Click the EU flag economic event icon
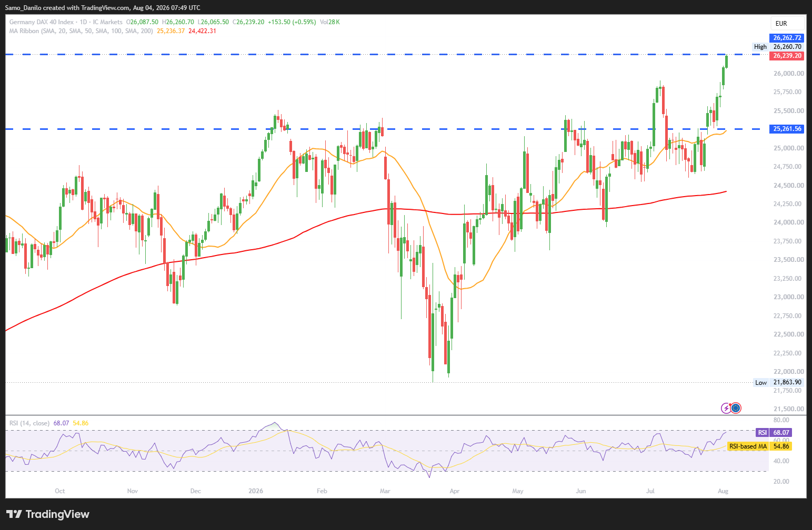Image resolution: width=812 pixels, height=530 pixels. (736, 407)
